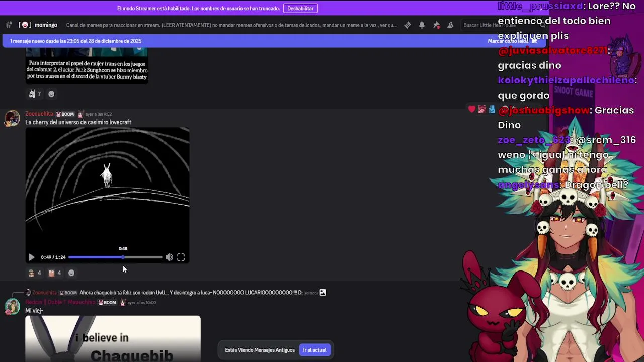Go to current messages with Ir al actual
Screen dimensions: 644x362
tap(314, 350)
